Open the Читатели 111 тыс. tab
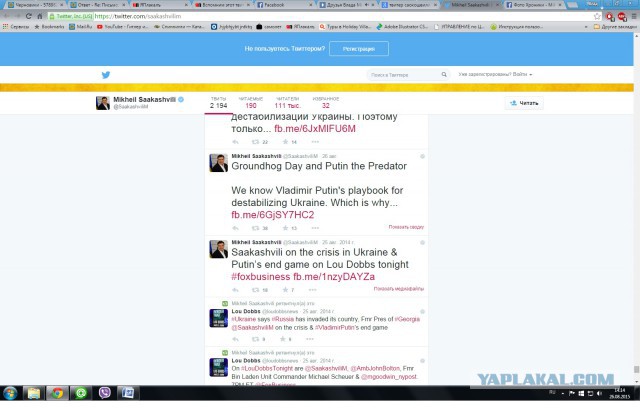This screenshot has width=640, height=409. (287, 102)
